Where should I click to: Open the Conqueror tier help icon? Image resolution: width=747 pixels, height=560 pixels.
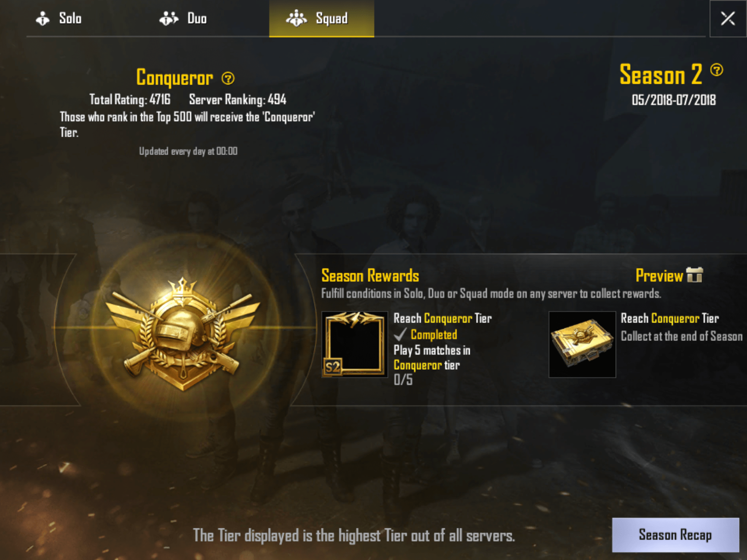click(x=228, y=78)
